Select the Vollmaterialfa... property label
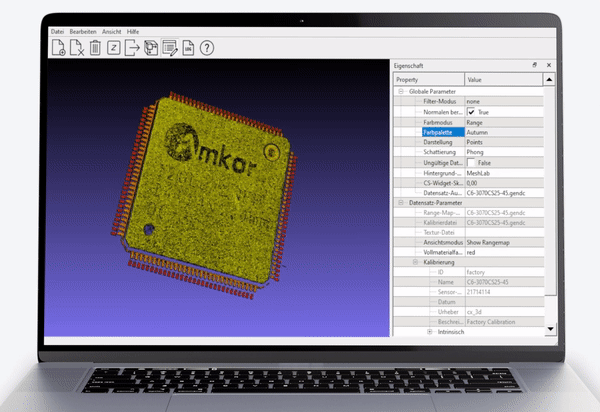Image resolution: width=600 pixels, height=412 pixels. pyautogui.click(x=443, y=252)
